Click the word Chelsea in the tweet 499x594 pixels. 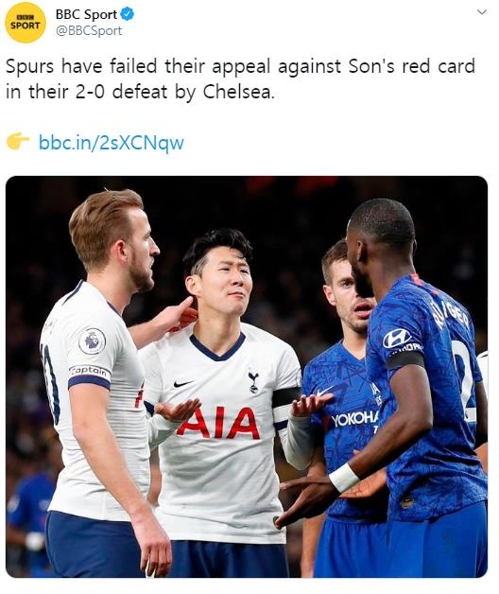[x=238, y=92]
